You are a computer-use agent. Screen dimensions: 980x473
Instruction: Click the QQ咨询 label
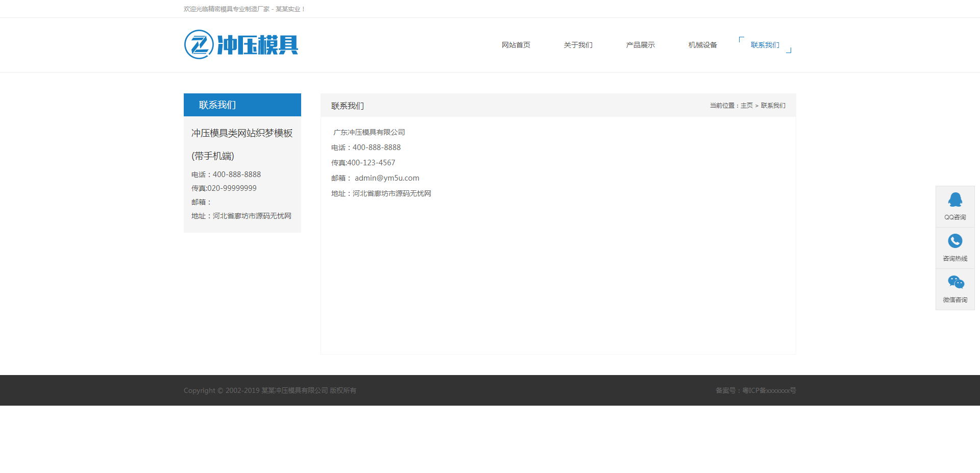point(955,217)
